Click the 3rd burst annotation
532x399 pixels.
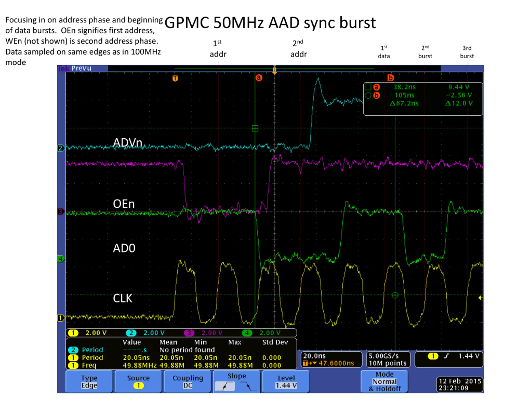[467, 52]
